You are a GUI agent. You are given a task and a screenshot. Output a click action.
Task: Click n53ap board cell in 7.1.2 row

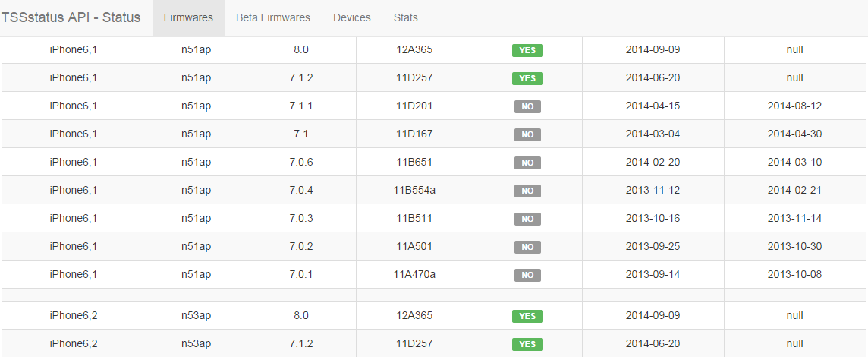(x=196, y=343)
